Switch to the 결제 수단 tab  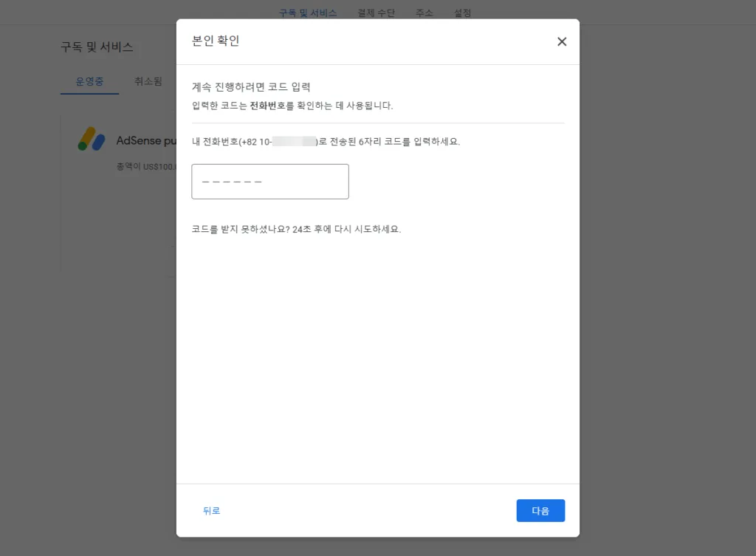[376, 13]
